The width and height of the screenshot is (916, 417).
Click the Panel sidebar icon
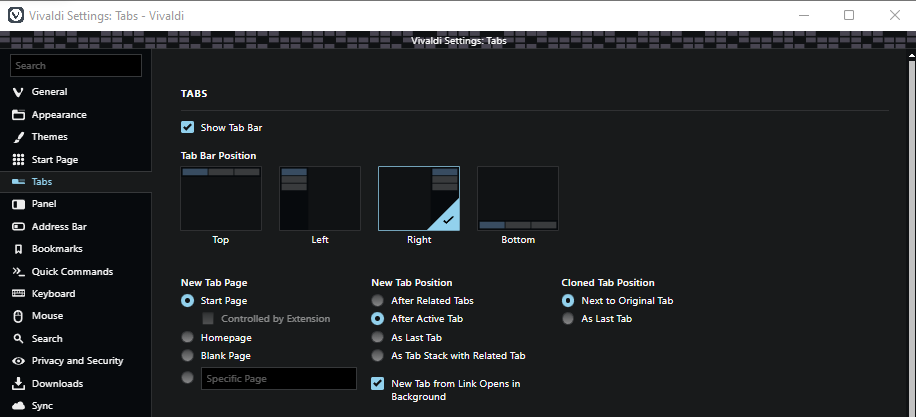pos(19,204)
